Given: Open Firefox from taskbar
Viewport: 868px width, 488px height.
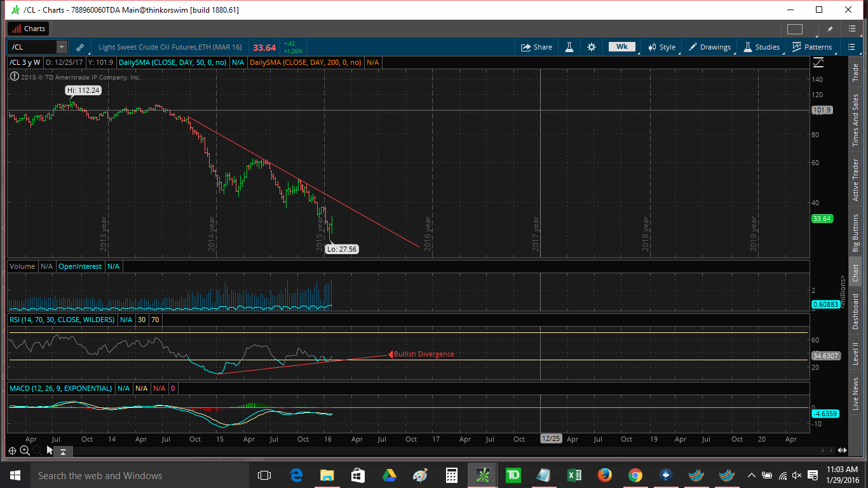Looking at the screenshot, I should click(x=604, y=475).
